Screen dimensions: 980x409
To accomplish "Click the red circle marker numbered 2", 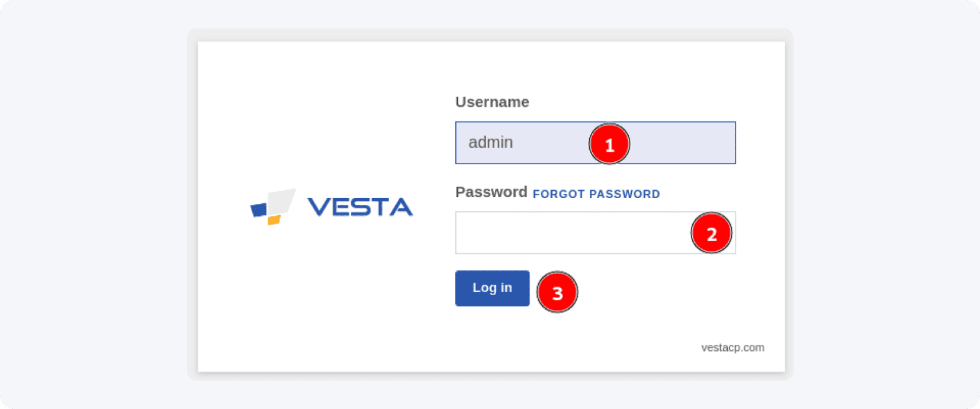I will click(x=711, y=234).
